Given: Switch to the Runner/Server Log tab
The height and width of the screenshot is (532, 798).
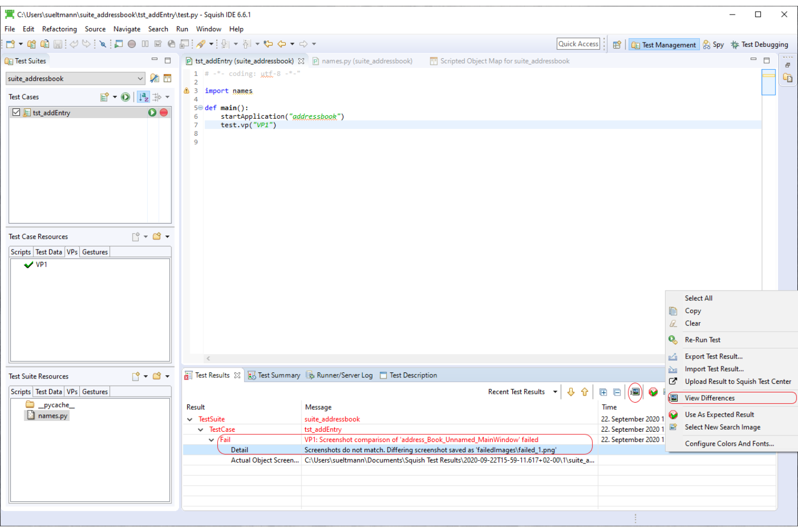Looking at the screenshot, I should [x=339, y=376].
